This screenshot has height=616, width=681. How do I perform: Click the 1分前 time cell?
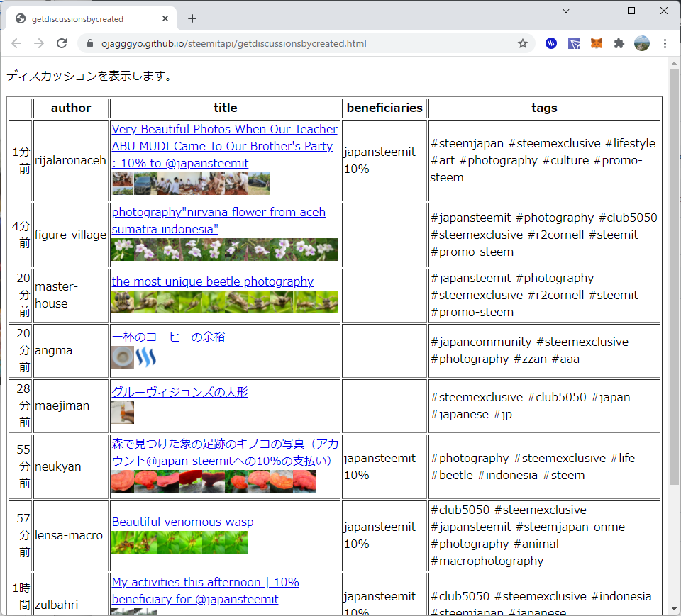click(x=21, y=160)
